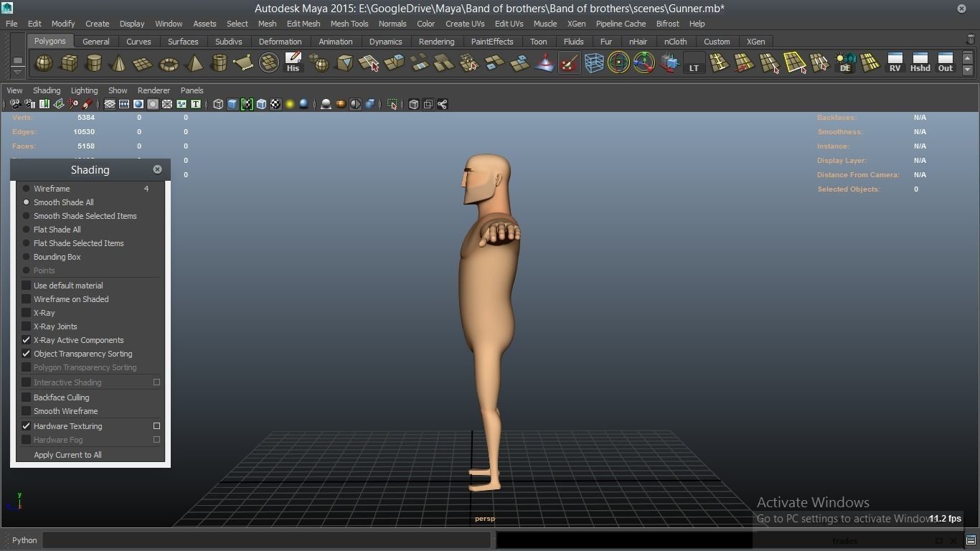Click the blue wireframe lattice shelf icon

594,63
